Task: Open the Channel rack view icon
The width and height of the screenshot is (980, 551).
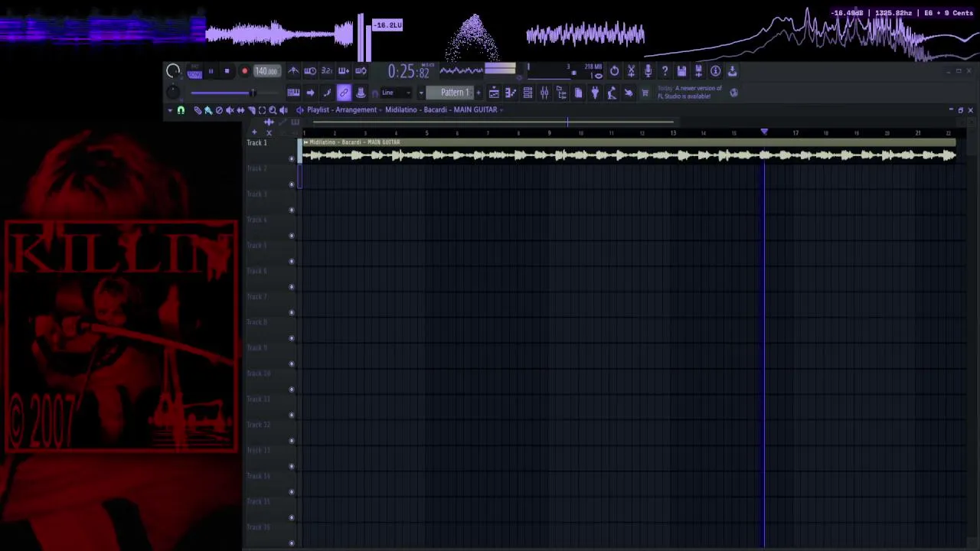Action: click(x=528, y=93)
